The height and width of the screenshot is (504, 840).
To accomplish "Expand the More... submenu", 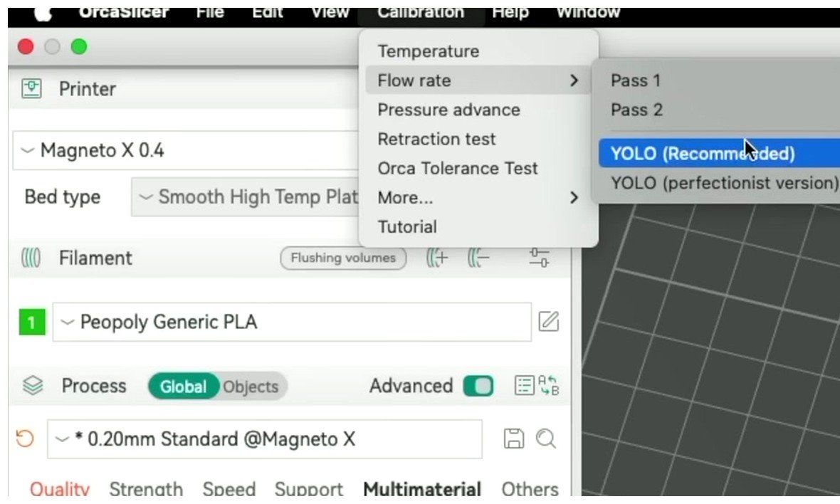I will pos(478,198).
